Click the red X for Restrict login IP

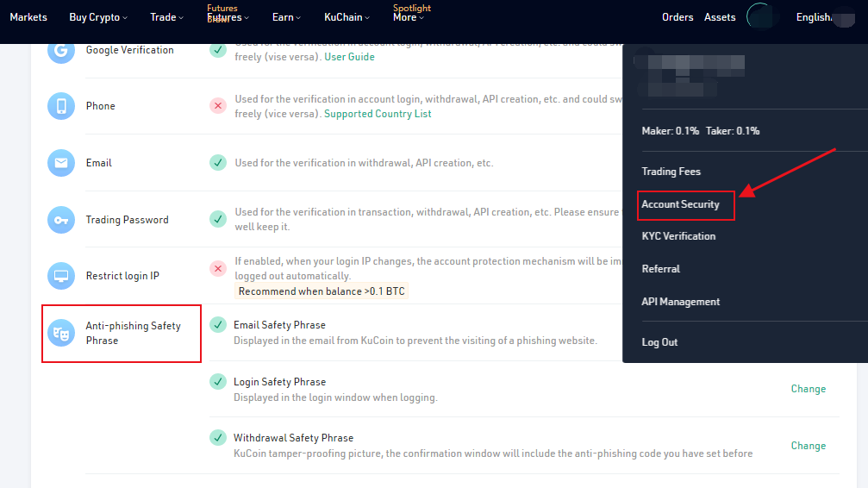[x=218, y=269]
